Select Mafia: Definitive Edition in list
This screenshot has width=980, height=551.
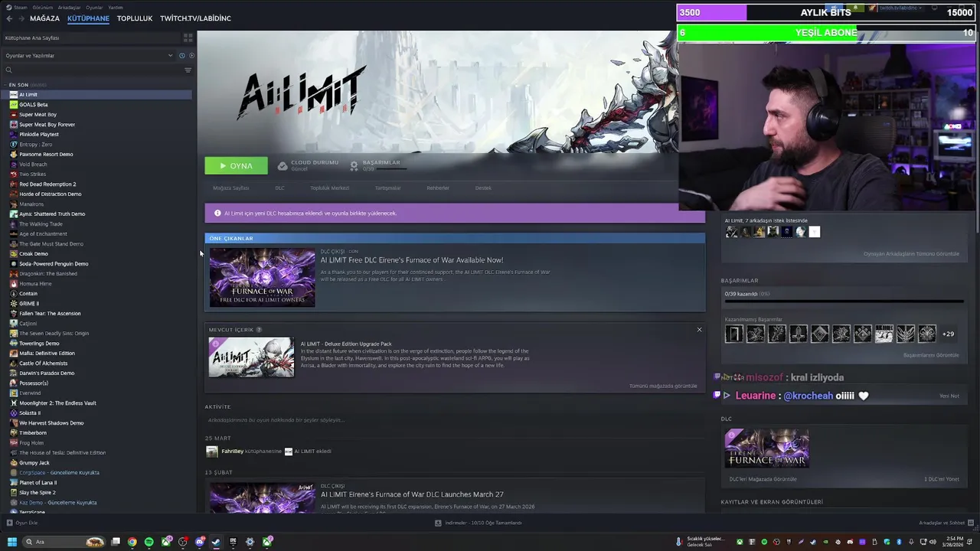tap(47, 353)
